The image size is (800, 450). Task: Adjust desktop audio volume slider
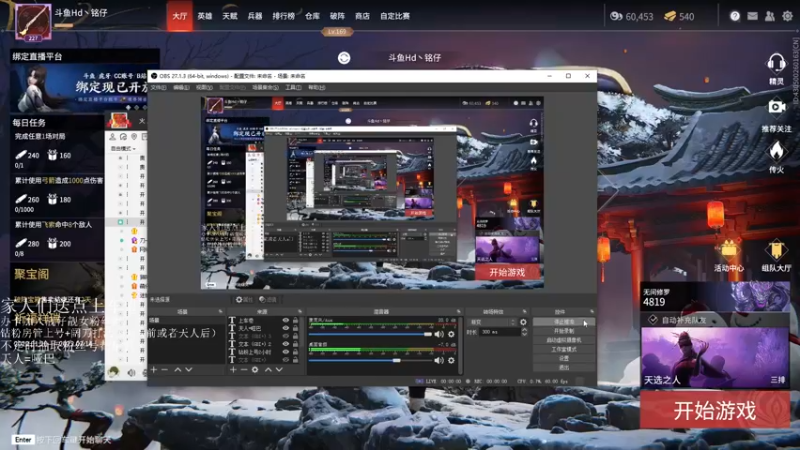(370, 360)
